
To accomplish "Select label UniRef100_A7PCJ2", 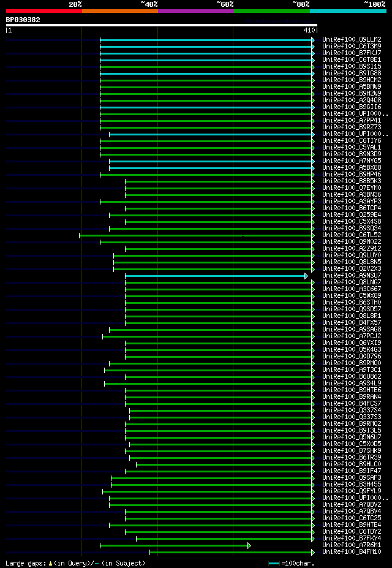I will click(x=352, y=336).
